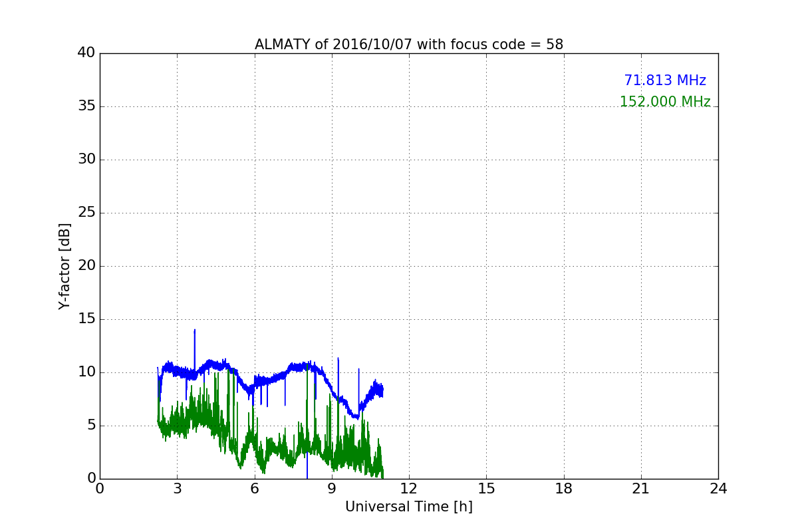Click the "Y-factor [dB]" axis label

coord(65,266)
